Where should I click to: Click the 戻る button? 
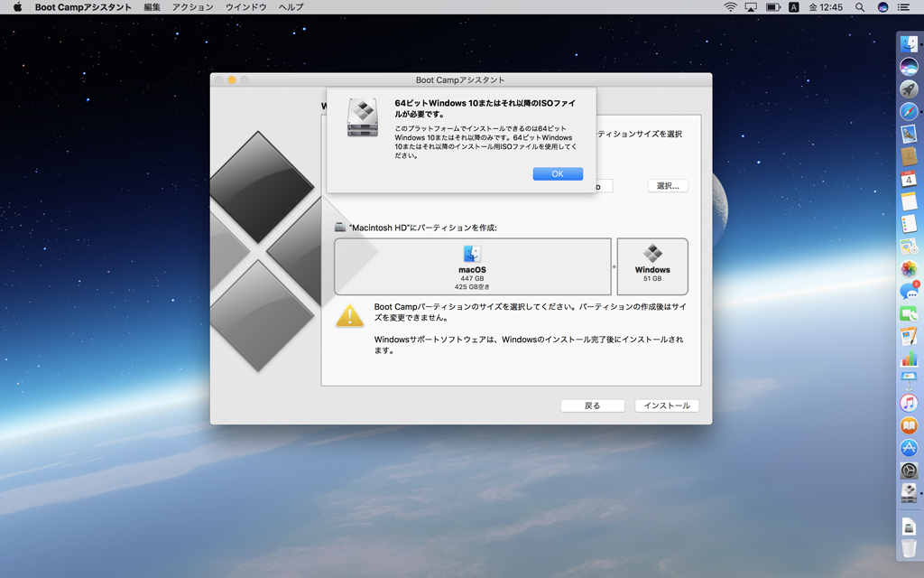point(592,406)
